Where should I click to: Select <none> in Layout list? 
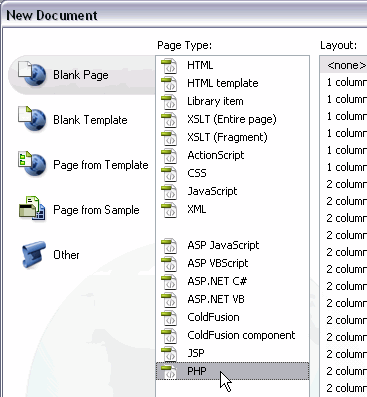pyautogui.click(x=344, y=65)
